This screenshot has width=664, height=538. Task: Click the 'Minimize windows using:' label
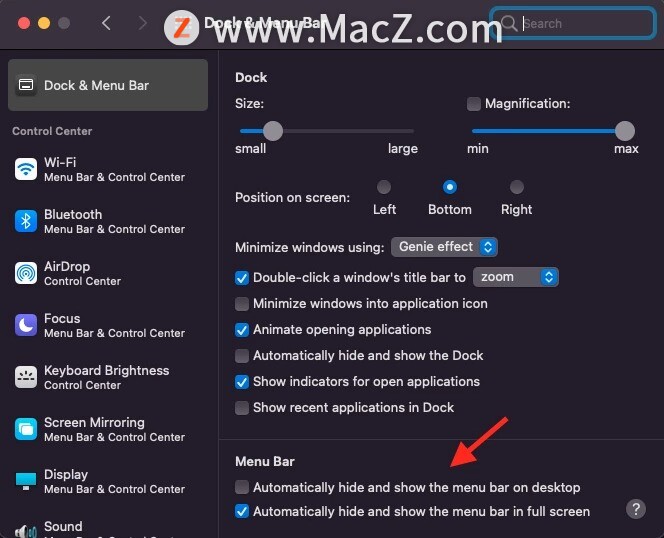[x=310, y=247]
